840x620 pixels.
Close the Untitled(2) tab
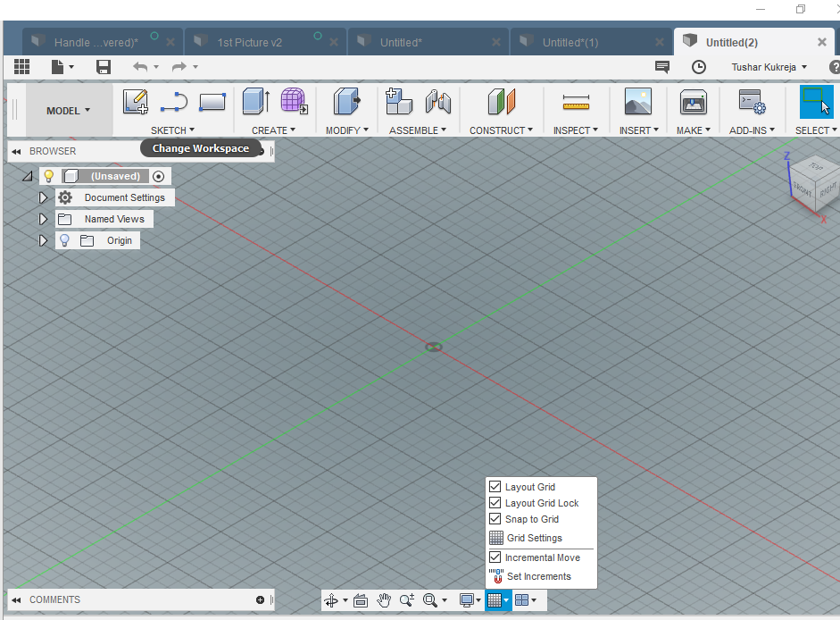tap(822, 42)
